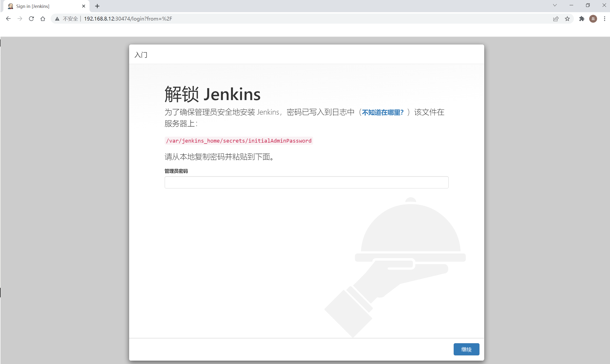This screenshot has height=364, width=610.
Task: Open a new browser tab
Action: tap(97, 6)
